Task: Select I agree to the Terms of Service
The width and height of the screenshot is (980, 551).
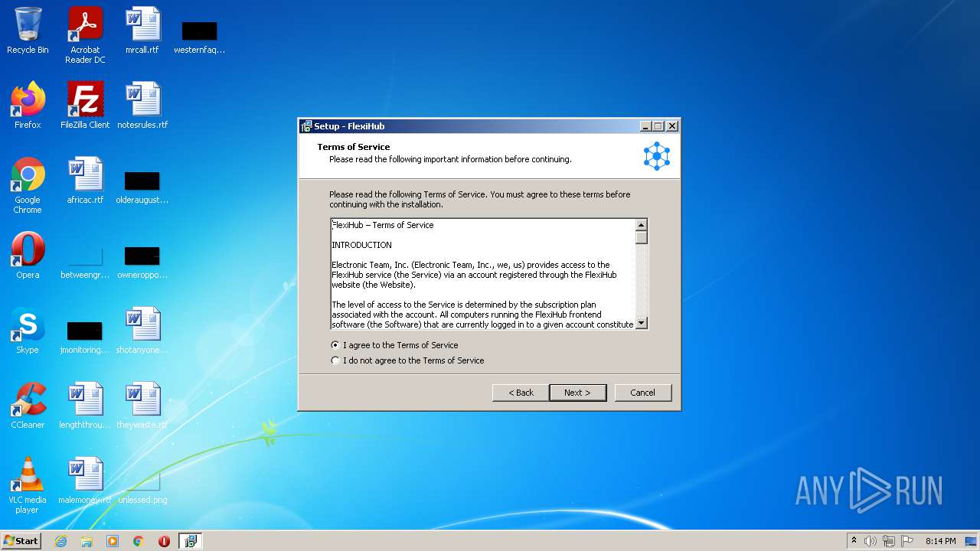Action: 394,345
